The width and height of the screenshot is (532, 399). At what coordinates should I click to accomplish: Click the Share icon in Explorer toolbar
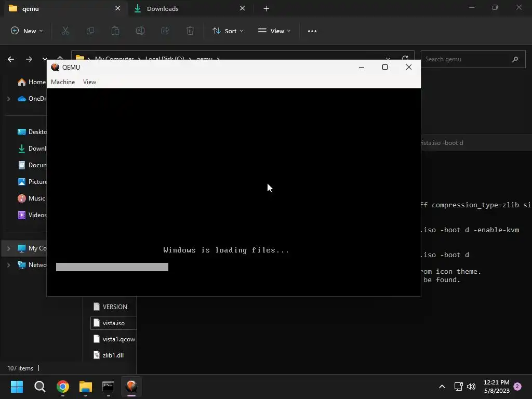(165, 31)
